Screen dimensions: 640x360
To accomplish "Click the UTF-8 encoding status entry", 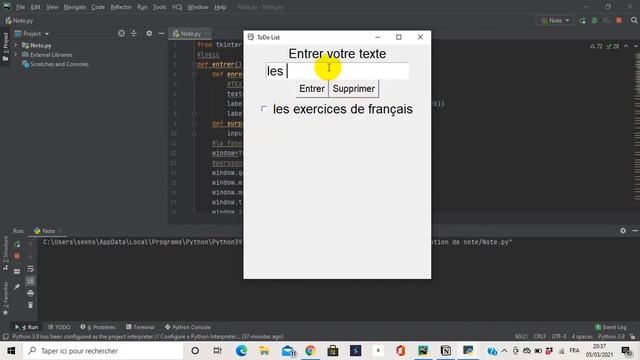I will (559, 337).
